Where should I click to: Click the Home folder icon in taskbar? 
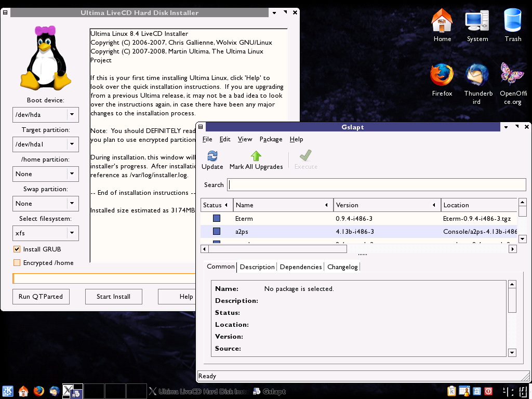23,391
